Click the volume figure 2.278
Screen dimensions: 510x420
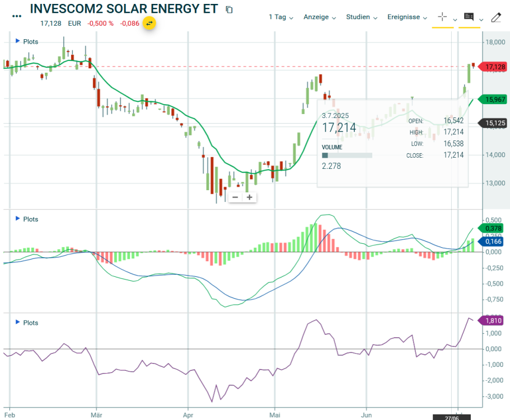(x=331, y=166)
